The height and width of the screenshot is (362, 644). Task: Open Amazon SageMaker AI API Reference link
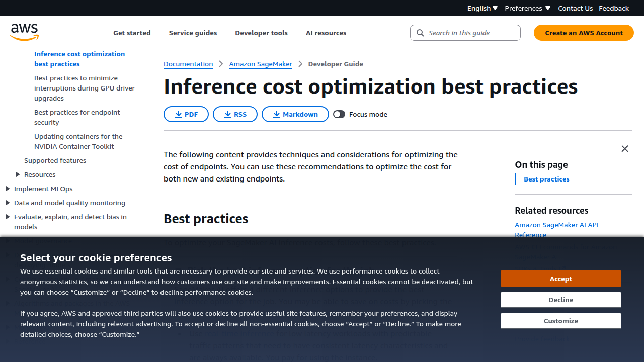pyautogui.click(x=556, y=230)
